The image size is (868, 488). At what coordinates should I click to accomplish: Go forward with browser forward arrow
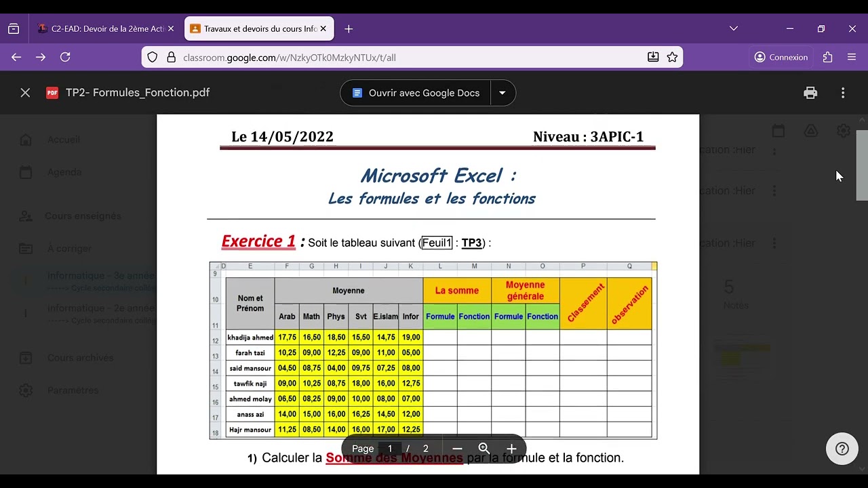pyautogui.click(x=41, y=58)
